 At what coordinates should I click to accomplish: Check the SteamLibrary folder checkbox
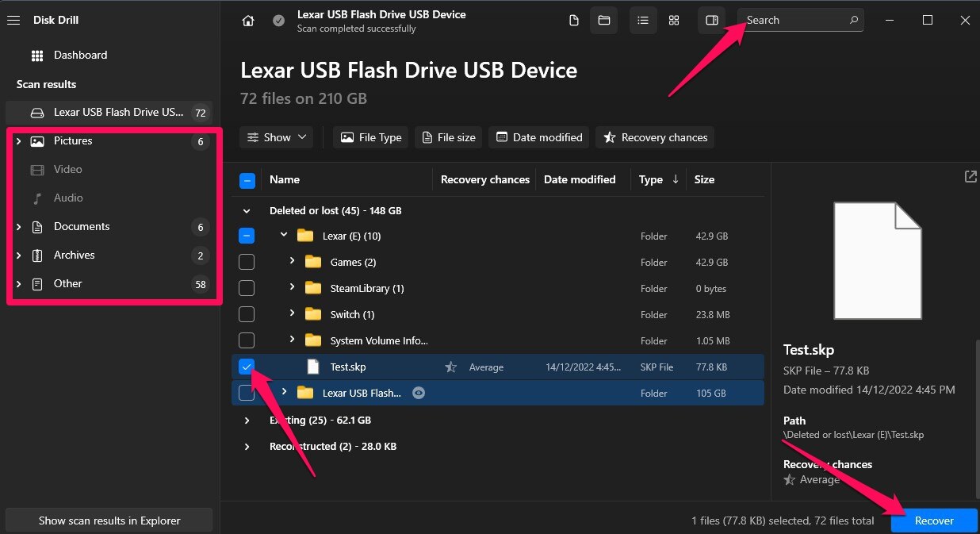(247, 288)
